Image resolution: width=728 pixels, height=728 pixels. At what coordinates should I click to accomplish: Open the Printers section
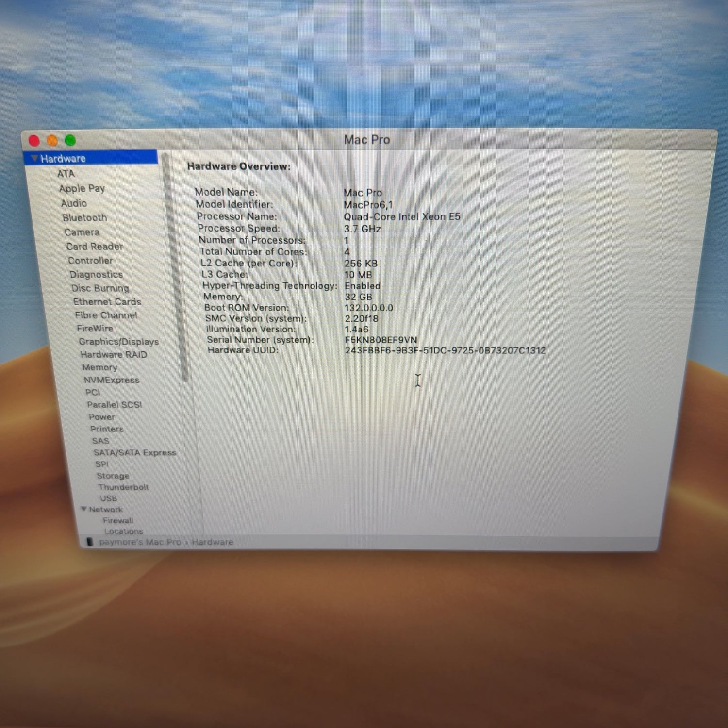pos(107,429)
